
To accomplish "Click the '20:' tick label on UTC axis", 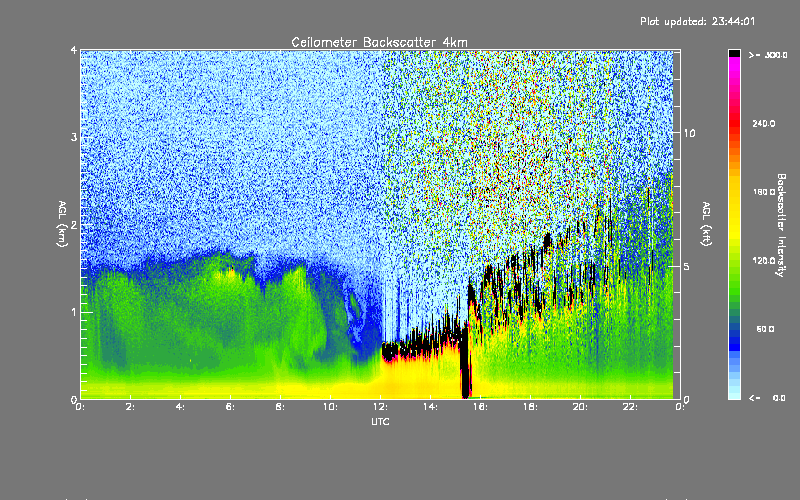I will pyautogui.click(x=580, y=407).
